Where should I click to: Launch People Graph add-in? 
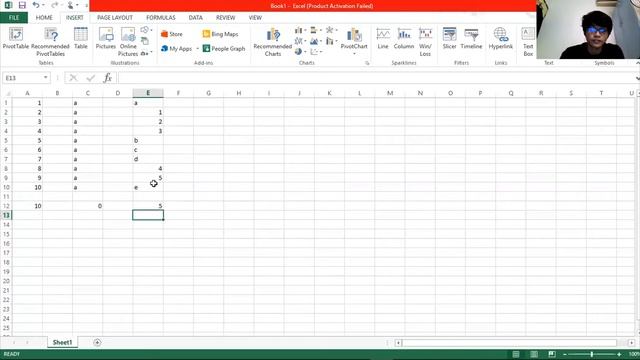click(224, 49)
